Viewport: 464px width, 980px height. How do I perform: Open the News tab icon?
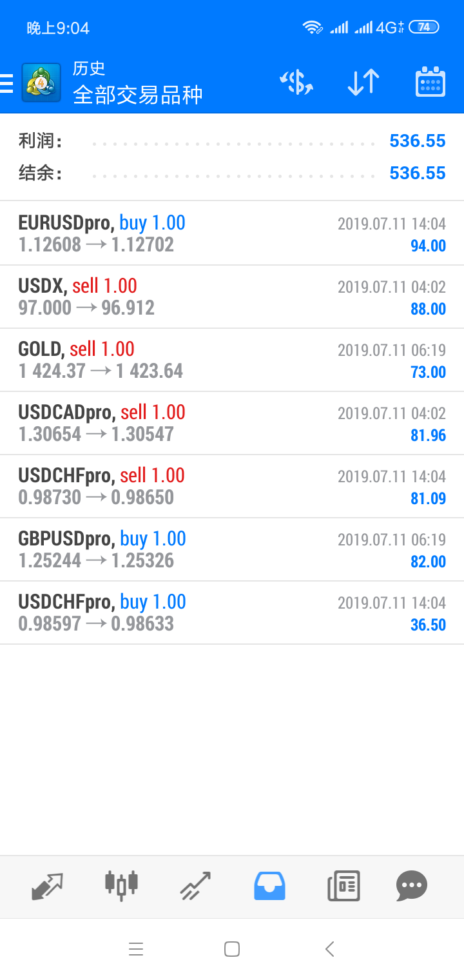[343, 886]
